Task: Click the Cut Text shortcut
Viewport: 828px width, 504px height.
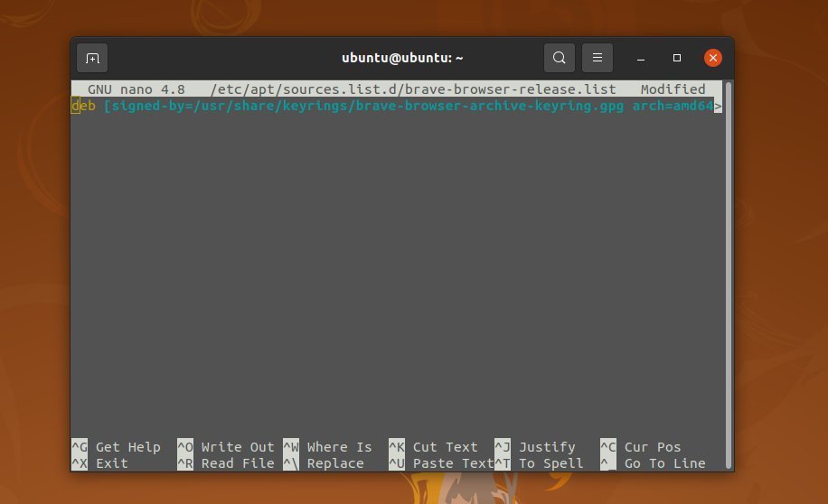Action: 445,447
